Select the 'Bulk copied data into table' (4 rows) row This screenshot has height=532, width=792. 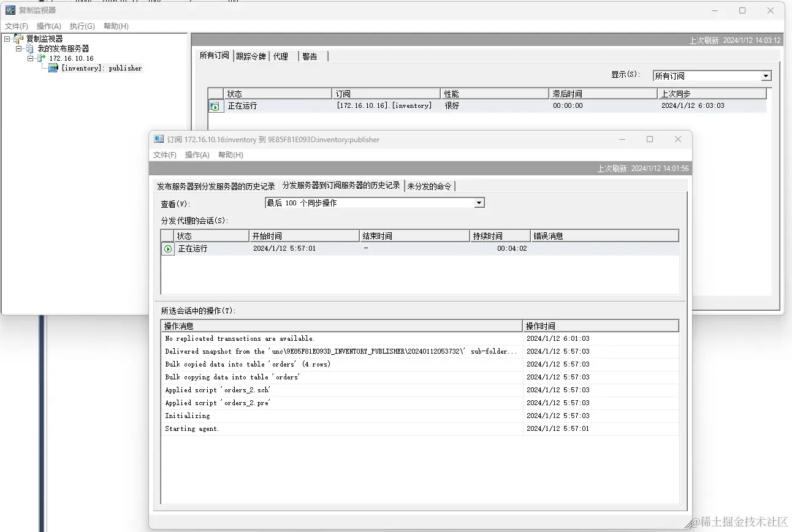(x=420, y=364)
